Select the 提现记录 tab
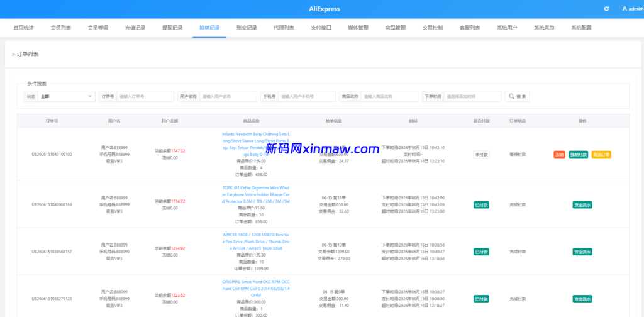This screenshot has height=317, width=644. click(x=172, y=28)
